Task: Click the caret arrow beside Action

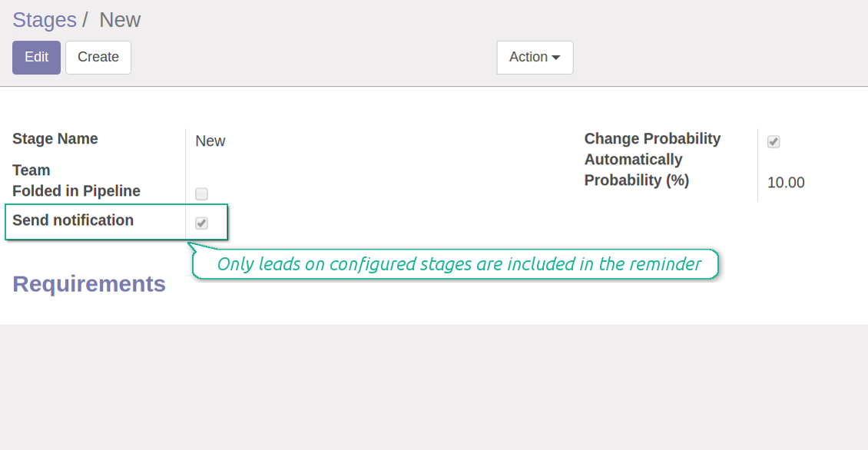Action: pos(556,58)
